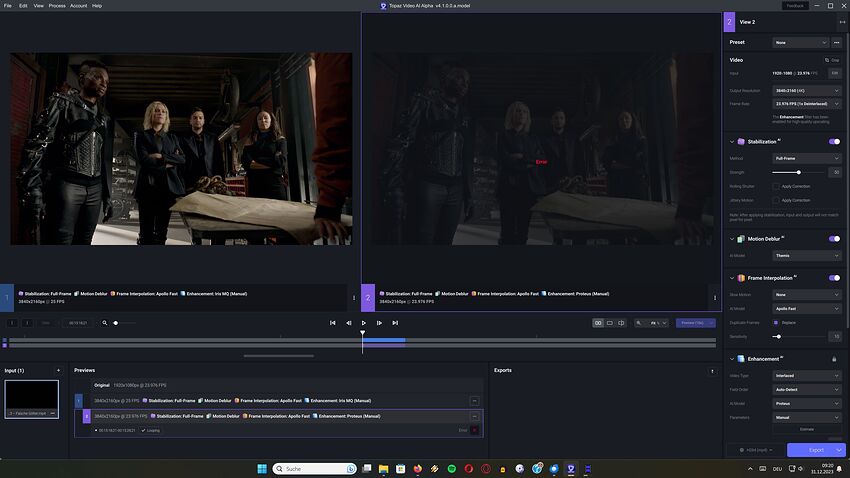Screen dimensions: 850x478
Task: Select the input video thumbnail
Action: click(x=31, y=399)
